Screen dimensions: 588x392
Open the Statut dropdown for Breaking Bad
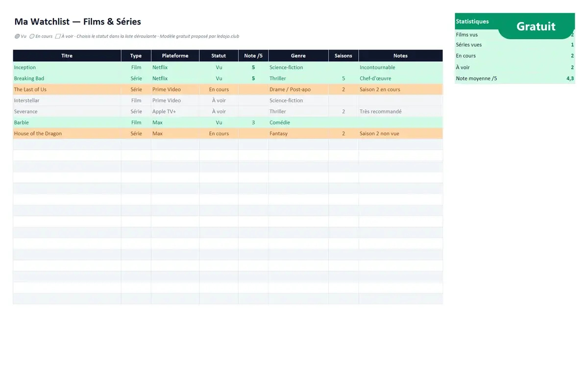(x=219, y=78)
